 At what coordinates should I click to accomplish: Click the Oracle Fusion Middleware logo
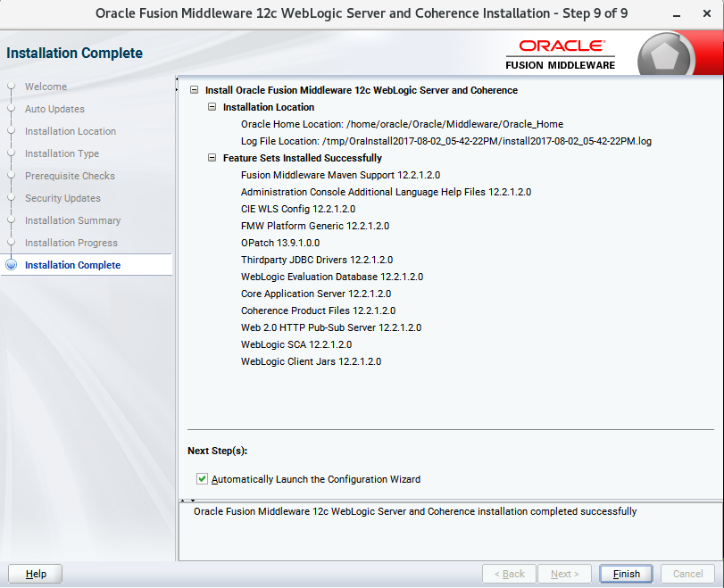click(x=561, y=54)
